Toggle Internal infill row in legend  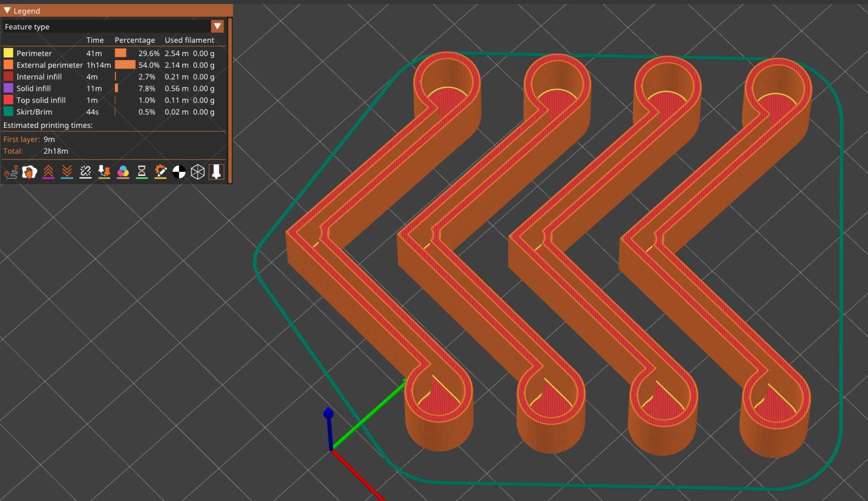39,76
